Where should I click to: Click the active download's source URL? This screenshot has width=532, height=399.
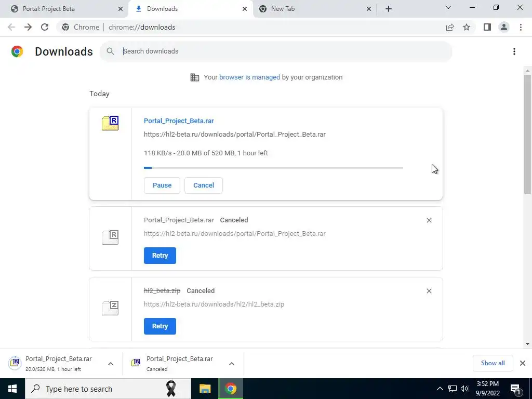point(235,135)
